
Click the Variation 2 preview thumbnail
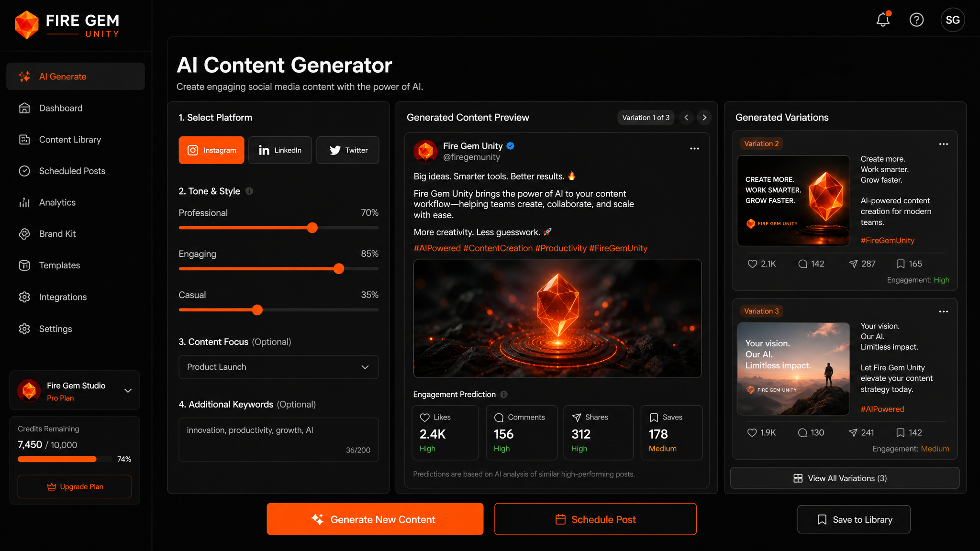point(793,201)
